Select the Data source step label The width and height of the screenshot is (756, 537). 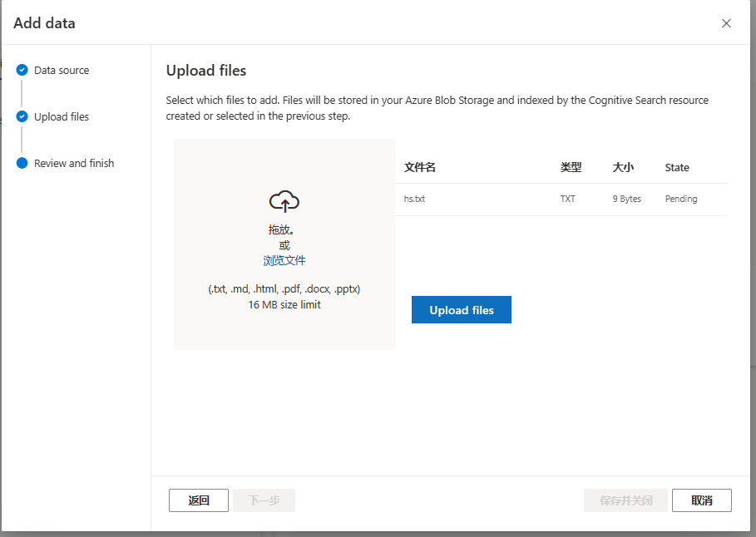[60, 70]
